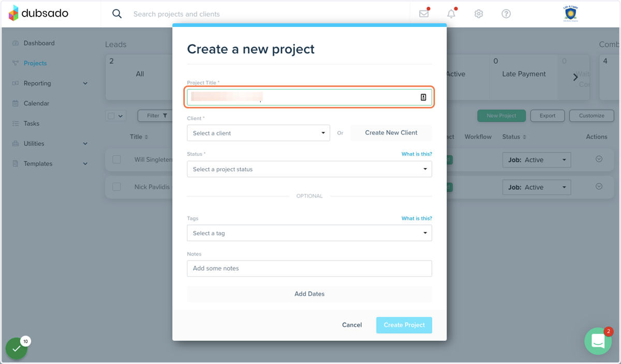The width and height of the screenshot is (621, 364).
Task: Click the search magnifier icon
Action: coord(117,14)
